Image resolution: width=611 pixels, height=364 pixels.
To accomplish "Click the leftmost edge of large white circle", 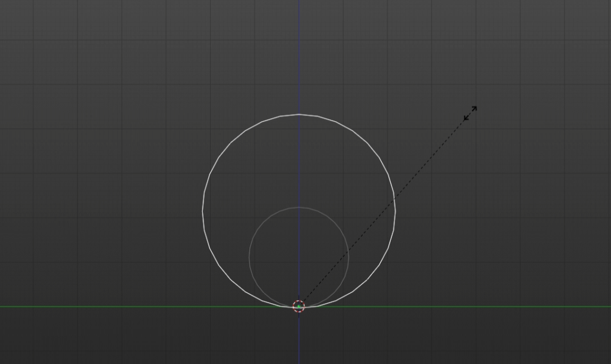I will click(203, 210).
